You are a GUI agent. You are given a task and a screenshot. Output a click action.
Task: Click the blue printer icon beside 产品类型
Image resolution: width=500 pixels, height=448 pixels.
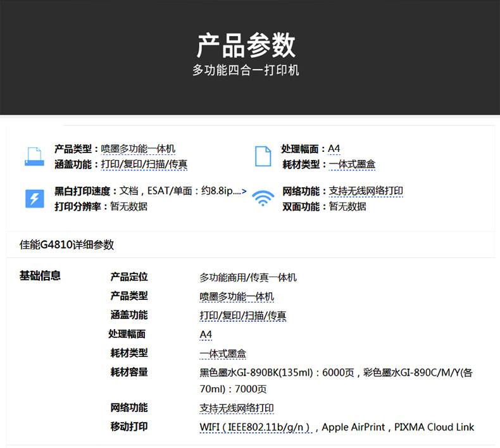tap(34, 156)
